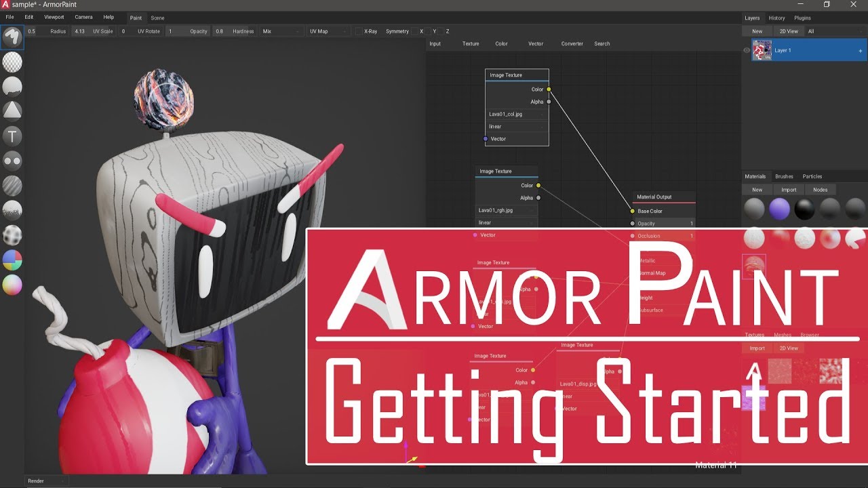This screenshot has height=488, width=868.
Task: Open the Help menu
Action: point(108,17)
